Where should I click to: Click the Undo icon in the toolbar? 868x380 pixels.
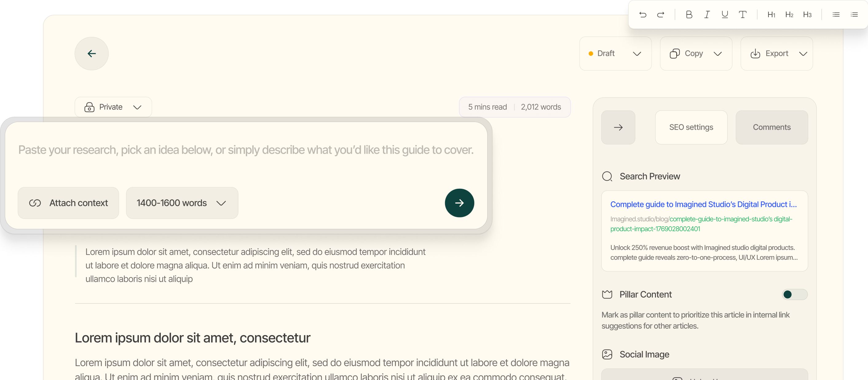[643, 14]
